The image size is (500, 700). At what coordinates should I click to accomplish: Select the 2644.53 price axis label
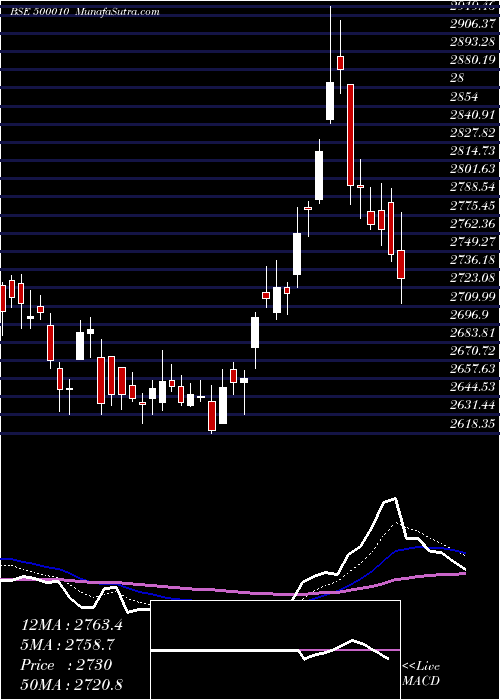coord(473,387)
